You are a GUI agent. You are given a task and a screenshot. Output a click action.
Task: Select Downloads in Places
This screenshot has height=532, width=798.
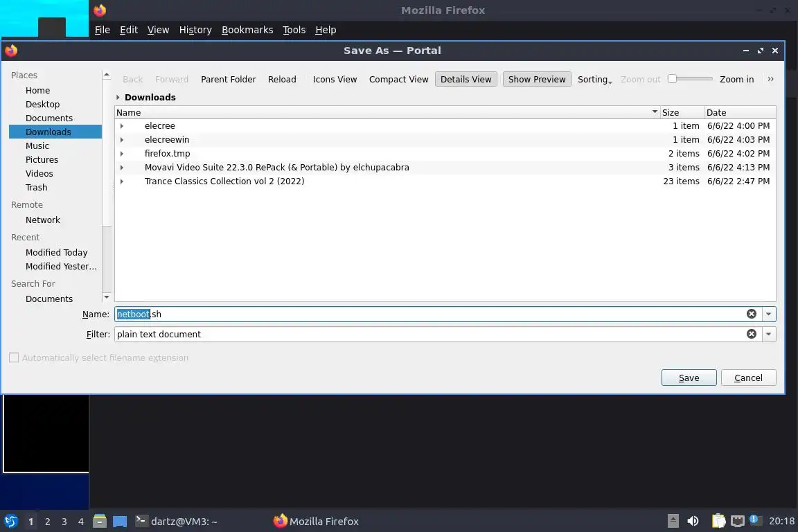coord(55,132)
